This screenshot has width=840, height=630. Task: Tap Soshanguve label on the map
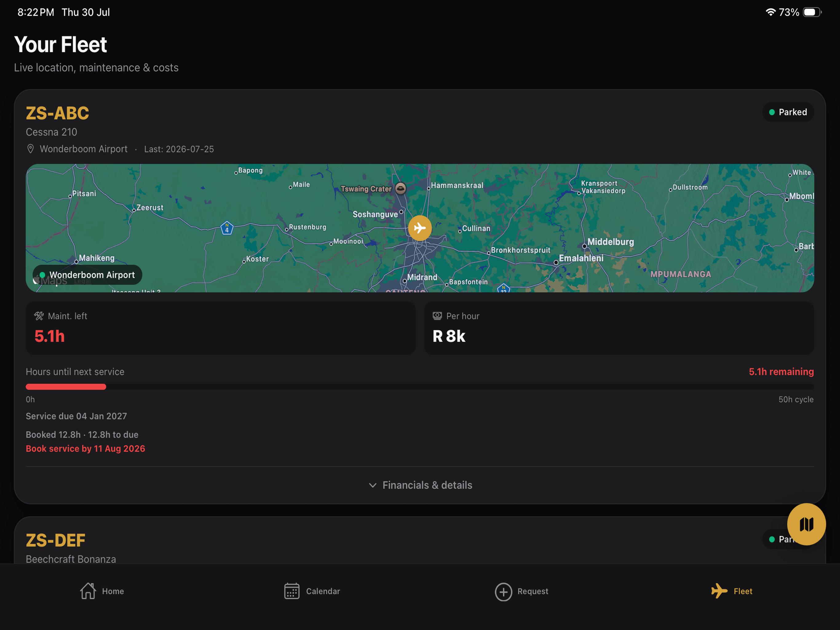click(x=375, y=214)
